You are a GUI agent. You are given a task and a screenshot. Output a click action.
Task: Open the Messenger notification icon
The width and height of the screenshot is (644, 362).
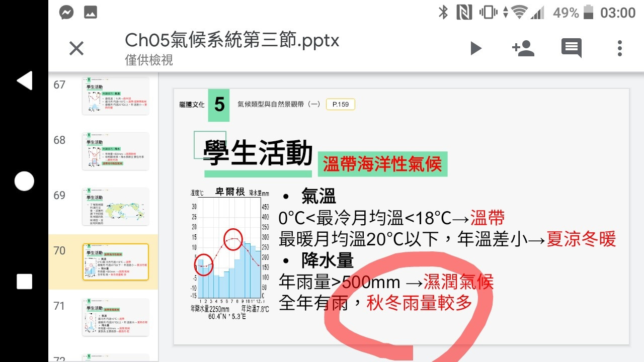click(x=66, y=13)
